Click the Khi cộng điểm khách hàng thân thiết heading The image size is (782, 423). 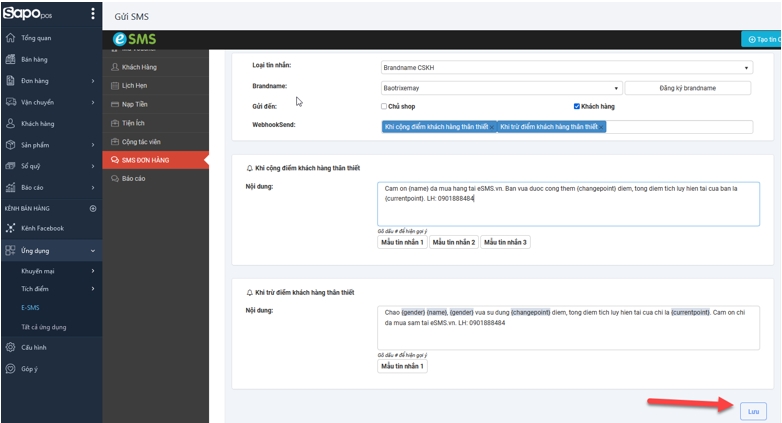307,168
